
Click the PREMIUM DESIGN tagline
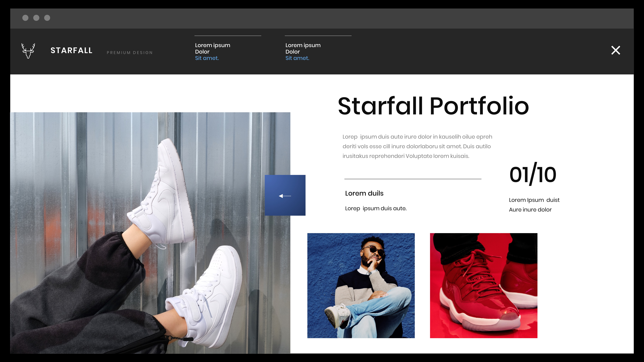coord(130,53)
